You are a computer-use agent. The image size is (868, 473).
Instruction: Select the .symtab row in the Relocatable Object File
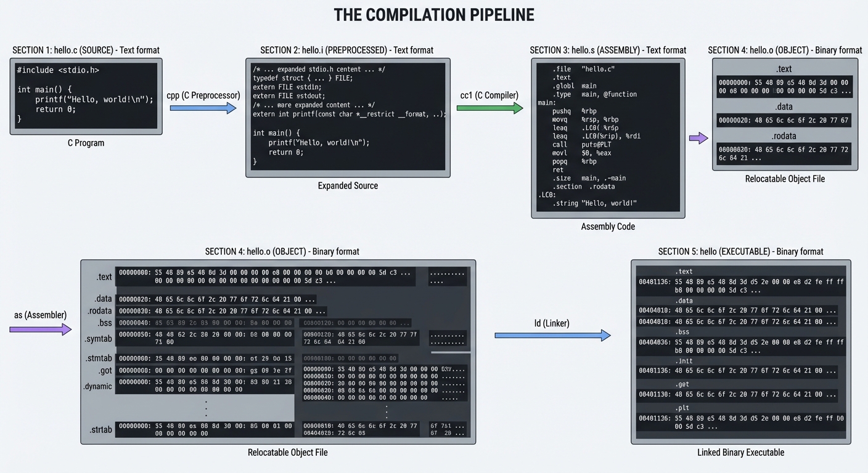click(x=100, y=339)
